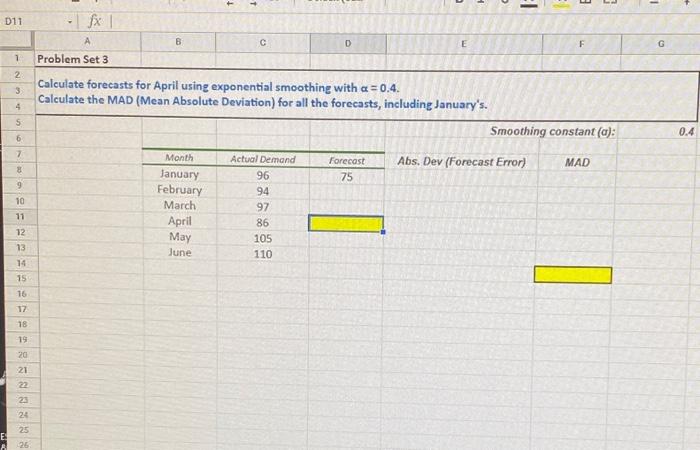Select row 25 header
Viewport: 700px width, 450px height.
(x=24, y=430)
